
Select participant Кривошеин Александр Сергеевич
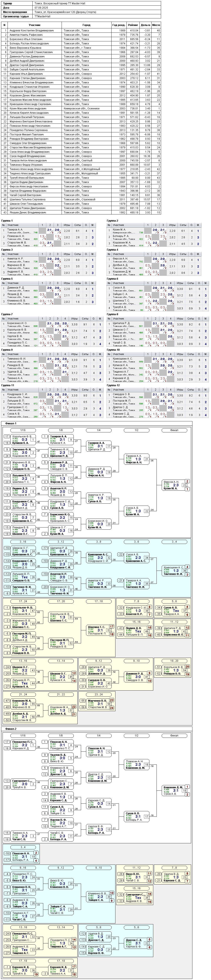(x=30, y=104)
